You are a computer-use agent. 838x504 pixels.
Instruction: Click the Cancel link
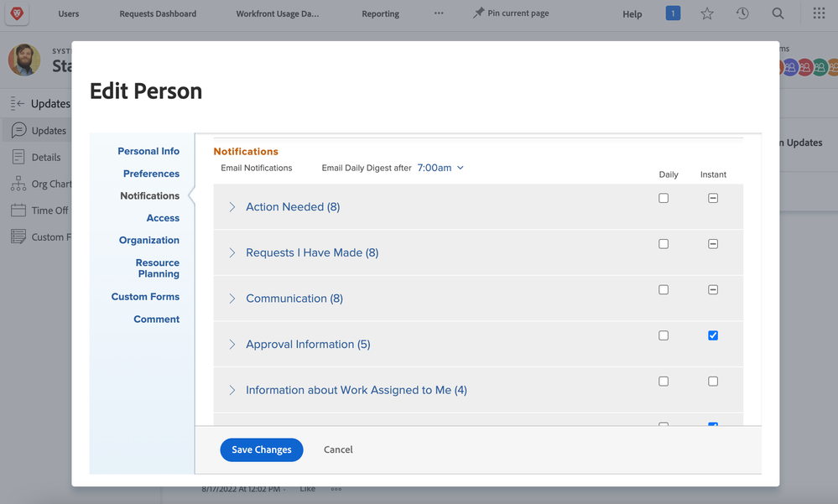pyautogui.click(x=338, y=449)
